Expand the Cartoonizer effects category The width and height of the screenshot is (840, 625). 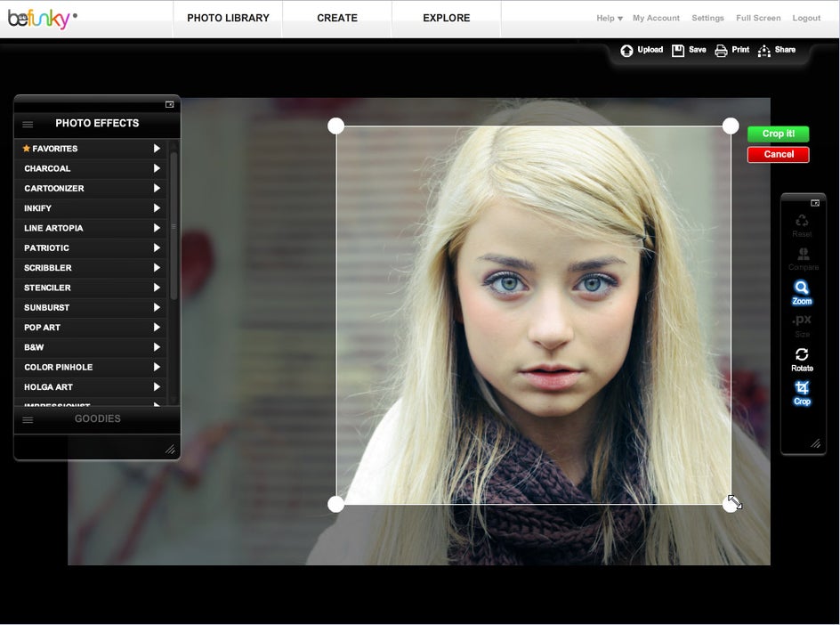pos(91,188)
